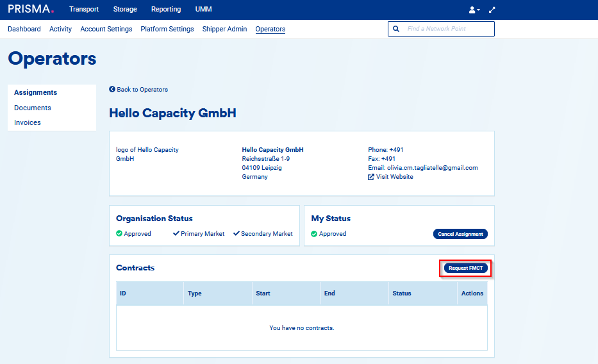The image size is (598, 364).
Task: Click the Cancel Assignment button
Action: [x=460, y=234]
